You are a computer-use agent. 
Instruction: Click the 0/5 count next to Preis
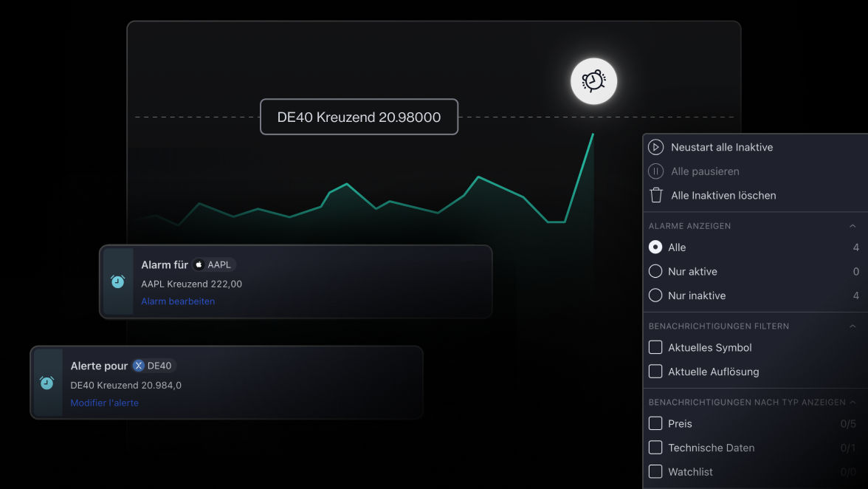pos(848,424)
